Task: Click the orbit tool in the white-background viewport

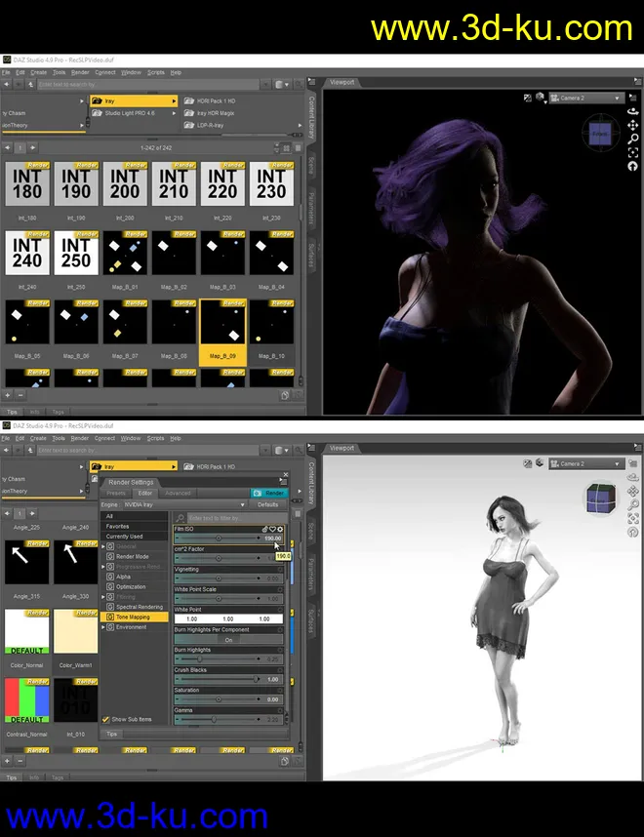Action: (632, 479)
